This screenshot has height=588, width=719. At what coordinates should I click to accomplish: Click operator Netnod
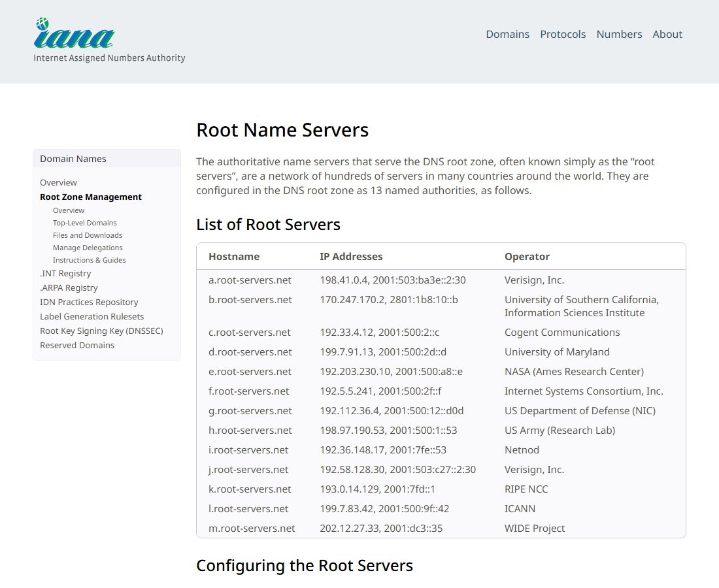click(x=522, y=450)
